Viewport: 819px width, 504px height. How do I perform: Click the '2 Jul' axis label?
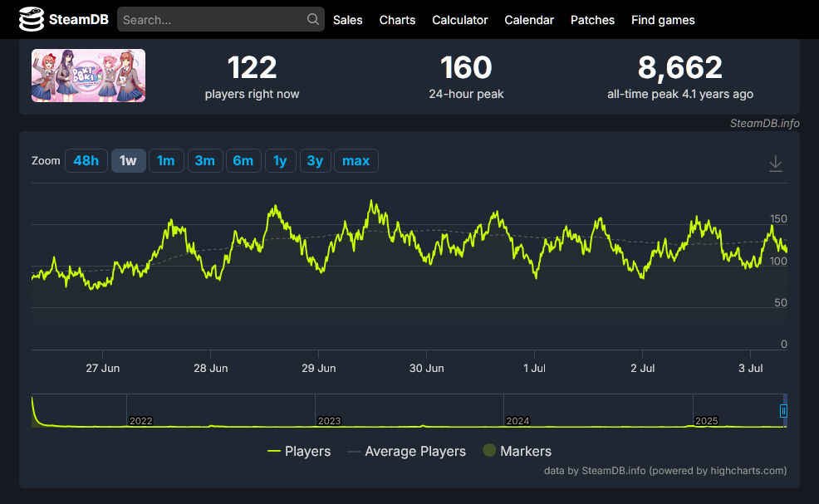click(x=642, y=368)
